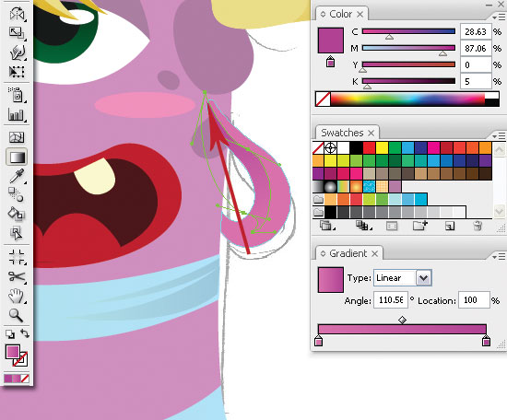Click the Gradient panel fill preview
Viewport: 507px width, 420px height.
click(330, 280)
